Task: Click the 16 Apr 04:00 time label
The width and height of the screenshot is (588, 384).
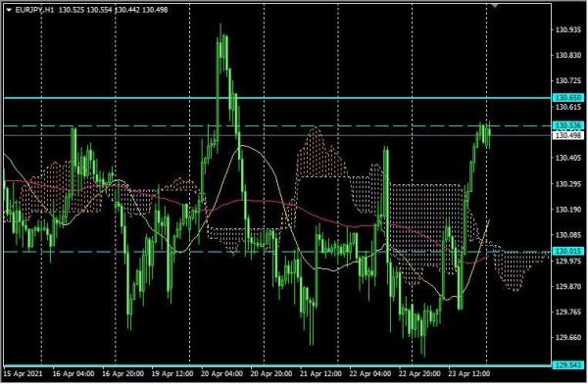Action: (x=73, y=374)
